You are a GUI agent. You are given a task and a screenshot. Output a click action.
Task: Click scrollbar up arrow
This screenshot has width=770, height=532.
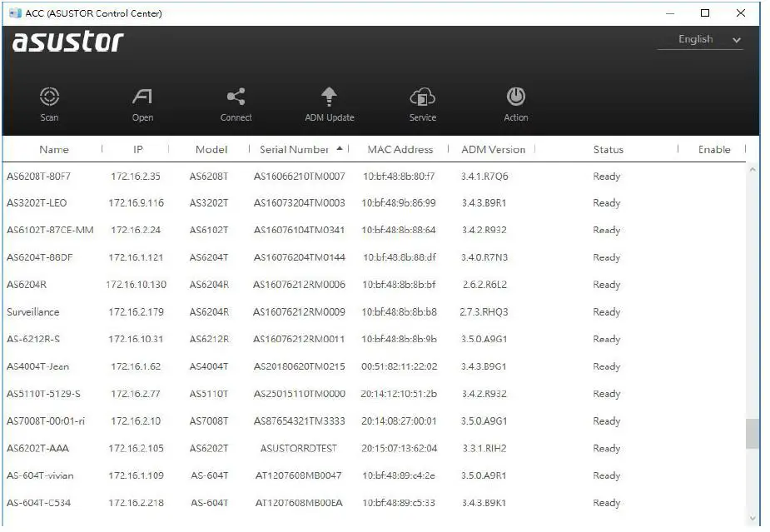point(753,170)
